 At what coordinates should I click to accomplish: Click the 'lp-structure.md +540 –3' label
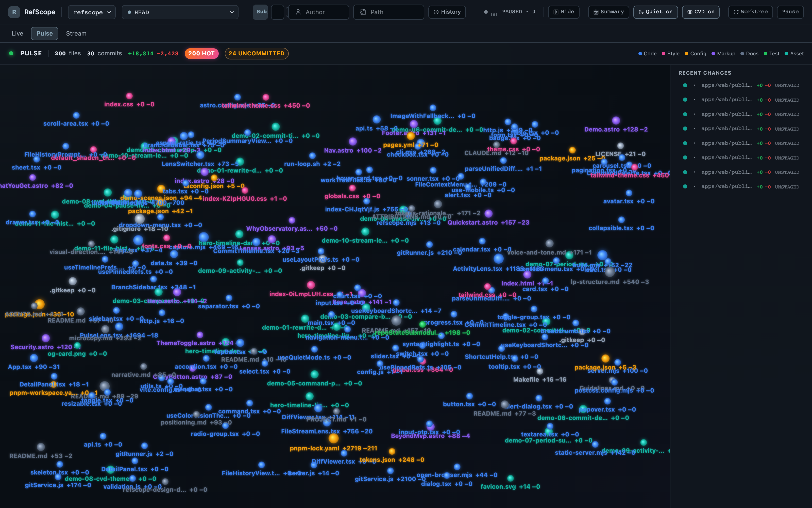610,282
